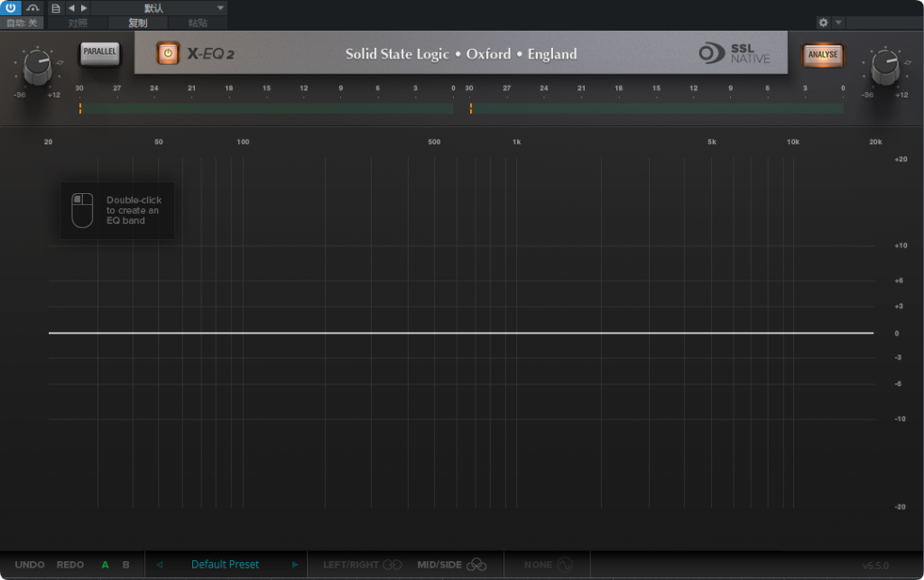
Task: Click the UNDO button
Action: [30, 565]
